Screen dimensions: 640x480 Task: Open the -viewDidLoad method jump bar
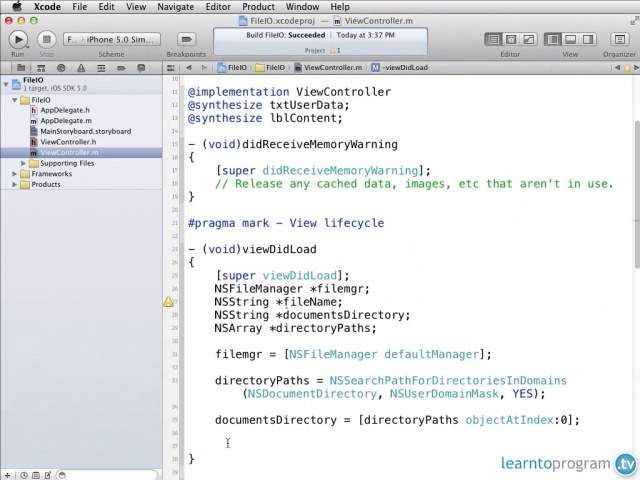(400, 67)
